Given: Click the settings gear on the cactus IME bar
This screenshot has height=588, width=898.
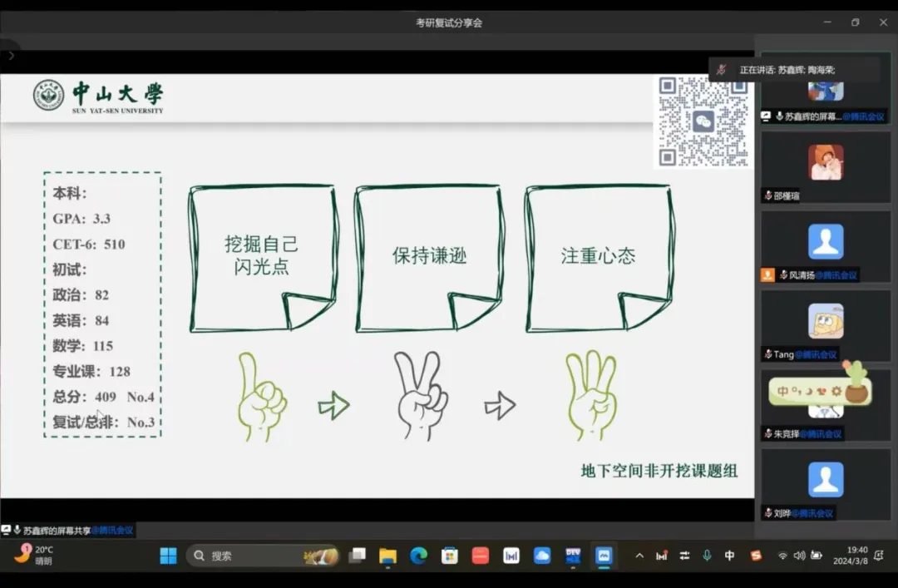Looking at the screenshot, I should point(836,391).
